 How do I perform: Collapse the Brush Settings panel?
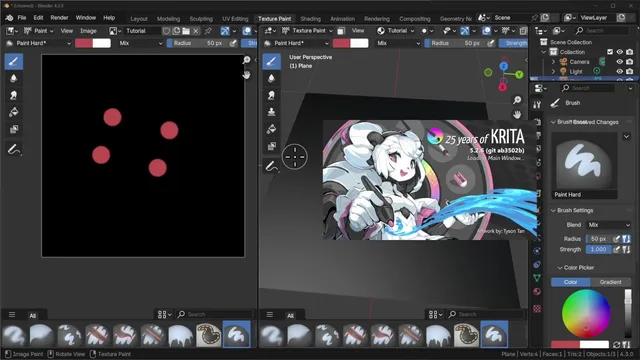pyautogui.click(x=575, y=211)
